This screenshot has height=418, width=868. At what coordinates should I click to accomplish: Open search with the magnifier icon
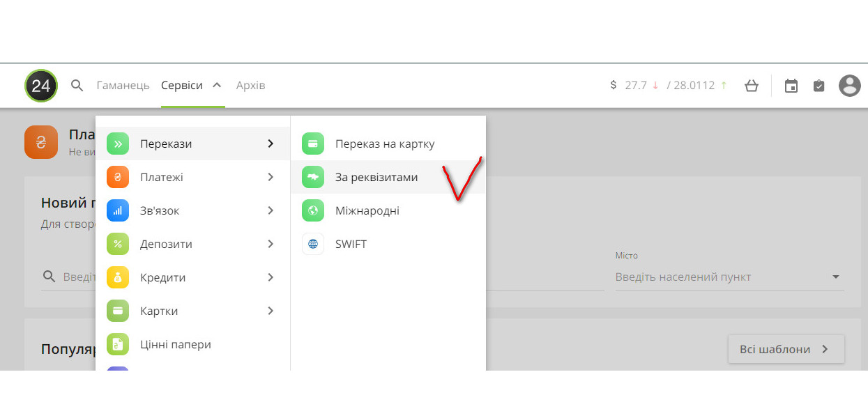77,86
